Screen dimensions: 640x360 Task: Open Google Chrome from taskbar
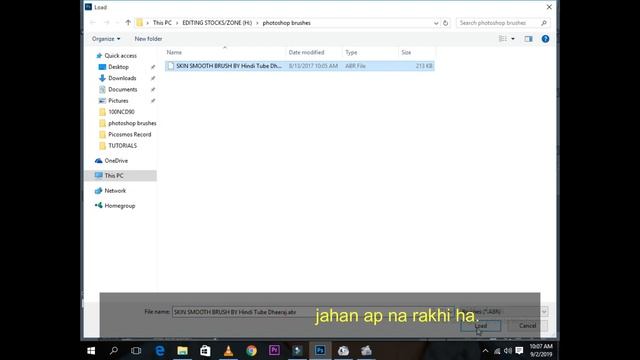[251, 351]
